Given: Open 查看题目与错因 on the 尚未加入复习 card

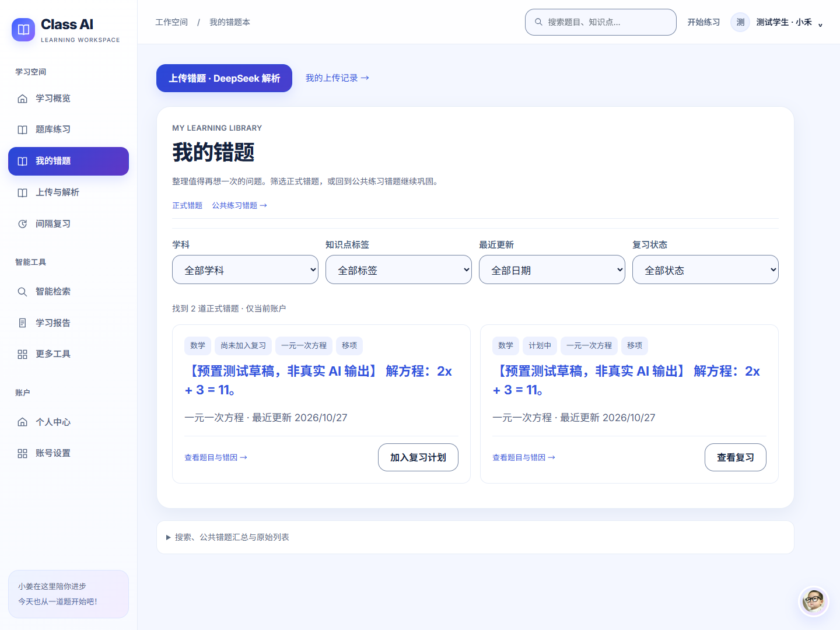Looking at the screenshot, I should coord(216,457).
